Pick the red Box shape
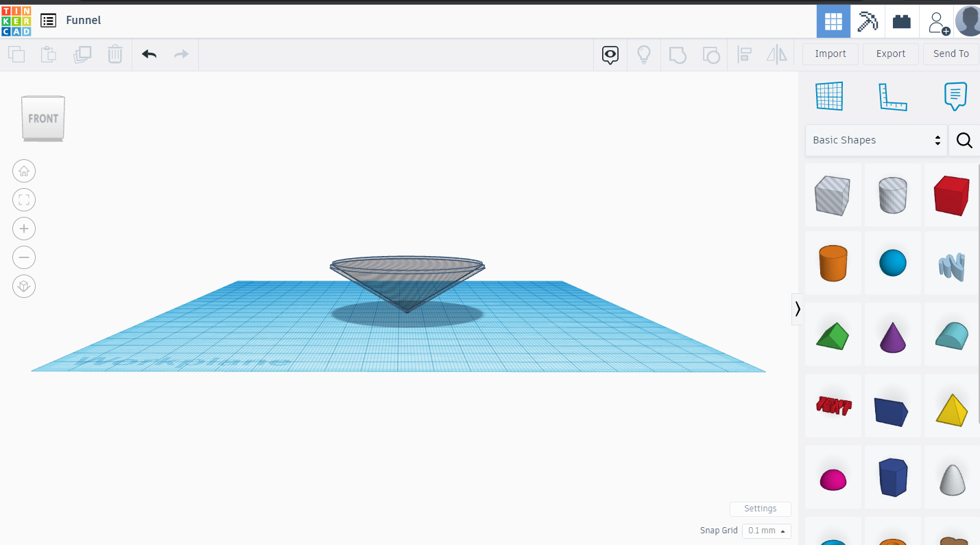Viewport: 980px width, 545px height. tap(952, 195)
